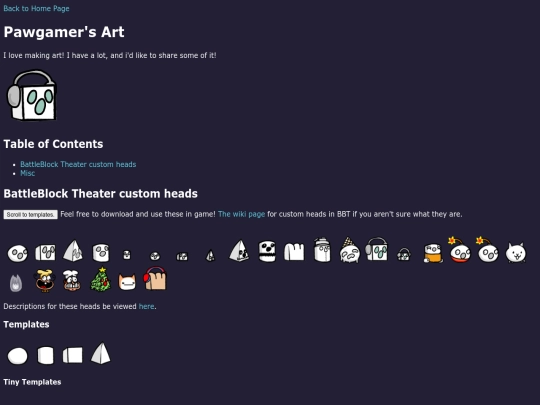The image size is (540, 405).
Task: Click the white cat head icon
Action: (516, 252)
